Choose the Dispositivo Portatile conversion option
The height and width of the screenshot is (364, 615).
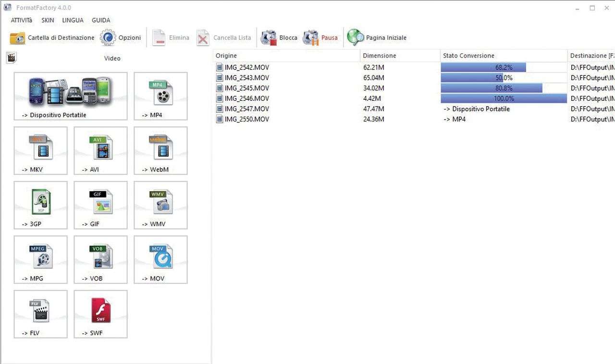point(71,96)
